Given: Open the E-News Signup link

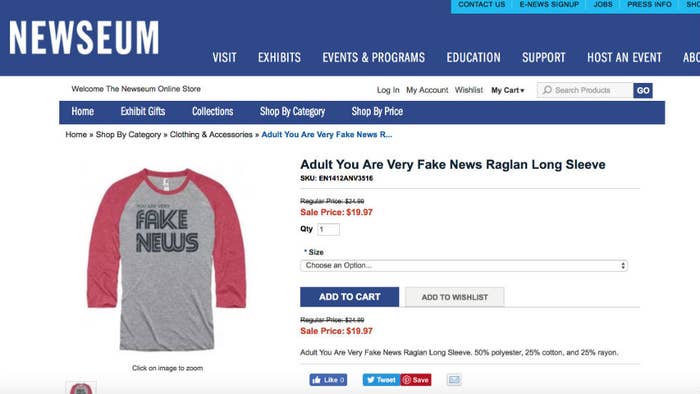Looking at the screenshot, I should (x=549, y=4).
